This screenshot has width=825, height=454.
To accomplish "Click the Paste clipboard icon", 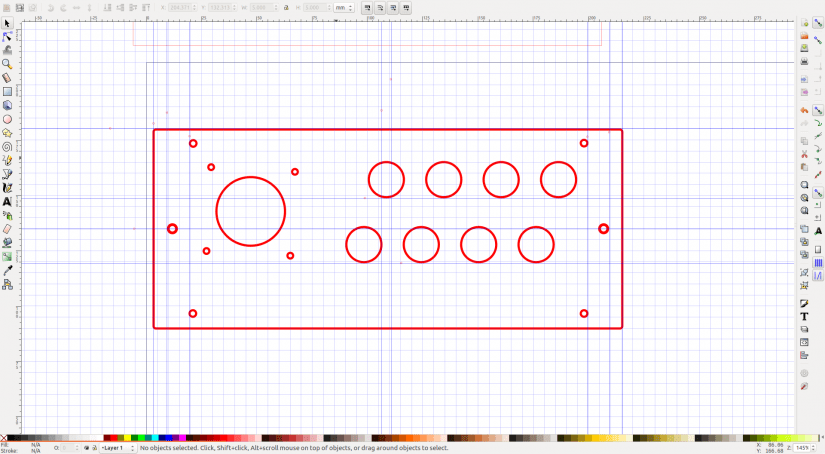I will tap(804, 167).
